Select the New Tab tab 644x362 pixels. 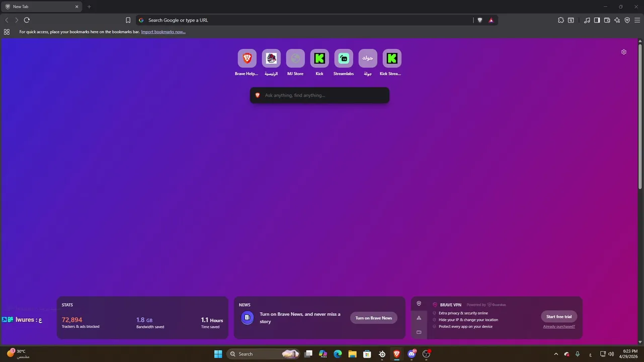click(41, 7)
